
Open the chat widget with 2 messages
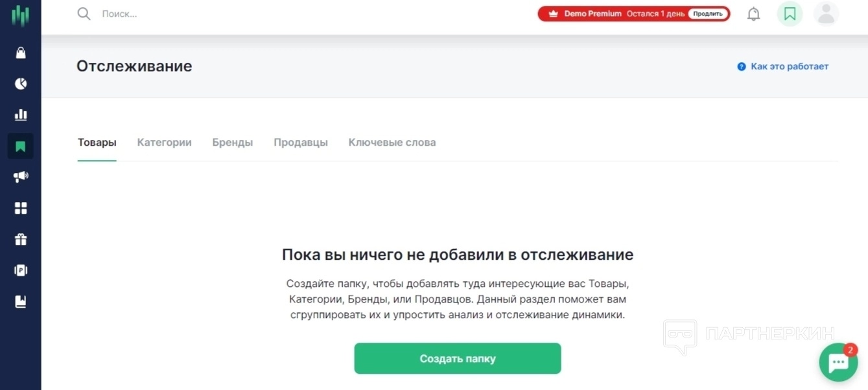(x=838, y=362)
